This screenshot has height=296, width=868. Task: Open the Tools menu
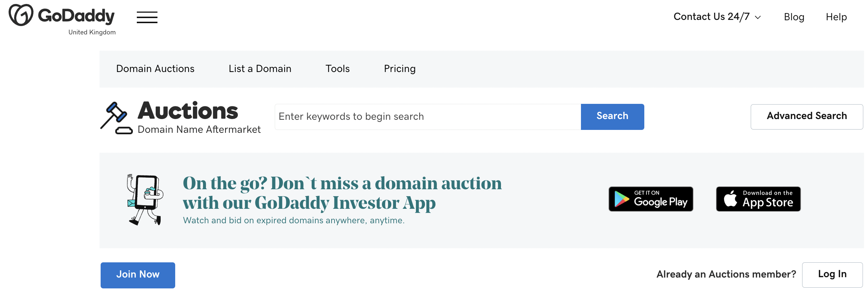click(x=338, y=69)
